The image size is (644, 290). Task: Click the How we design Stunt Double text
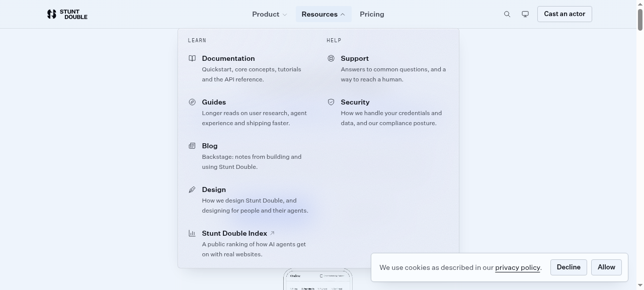(x=255, y=206)
